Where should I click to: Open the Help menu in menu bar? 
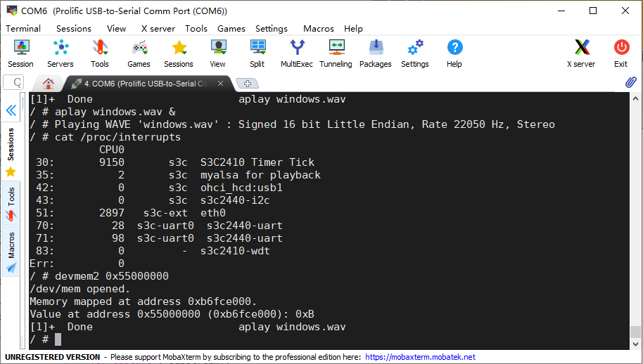tap(353, 29)
